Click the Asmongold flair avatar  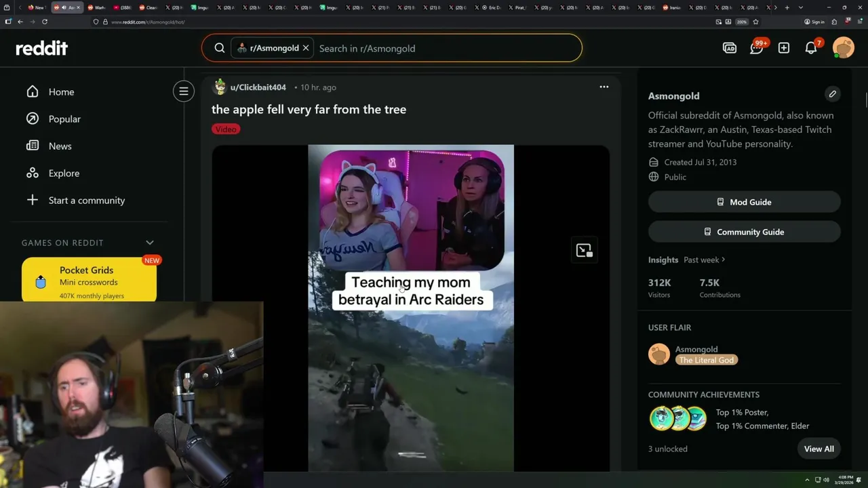point(659,354)
